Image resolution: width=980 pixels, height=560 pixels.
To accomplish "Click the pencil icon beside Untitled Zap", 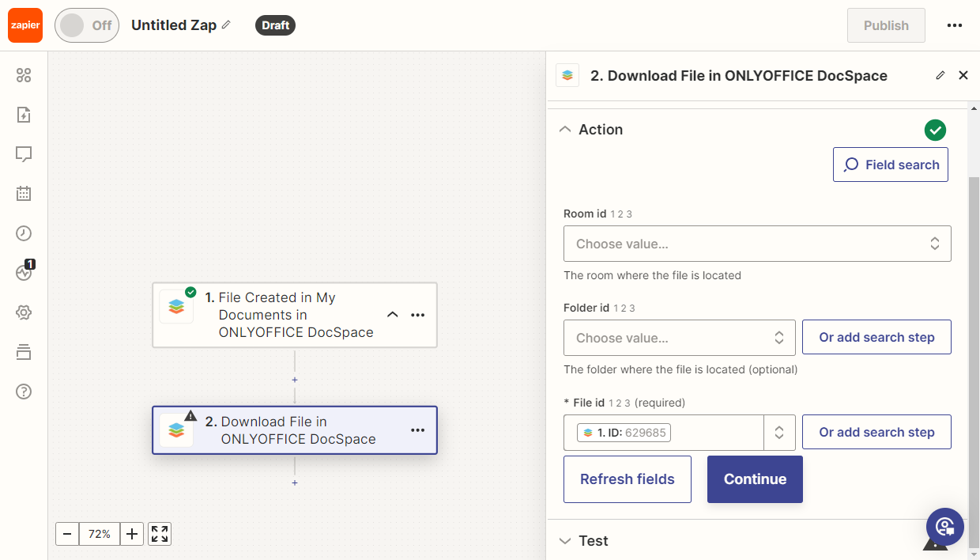I will tap(227, 25).
